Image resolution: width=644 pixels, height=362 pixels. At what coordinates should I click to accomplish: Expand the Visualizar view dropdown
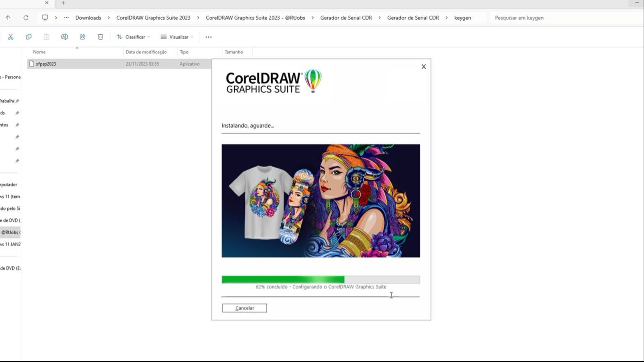(177, 37)
